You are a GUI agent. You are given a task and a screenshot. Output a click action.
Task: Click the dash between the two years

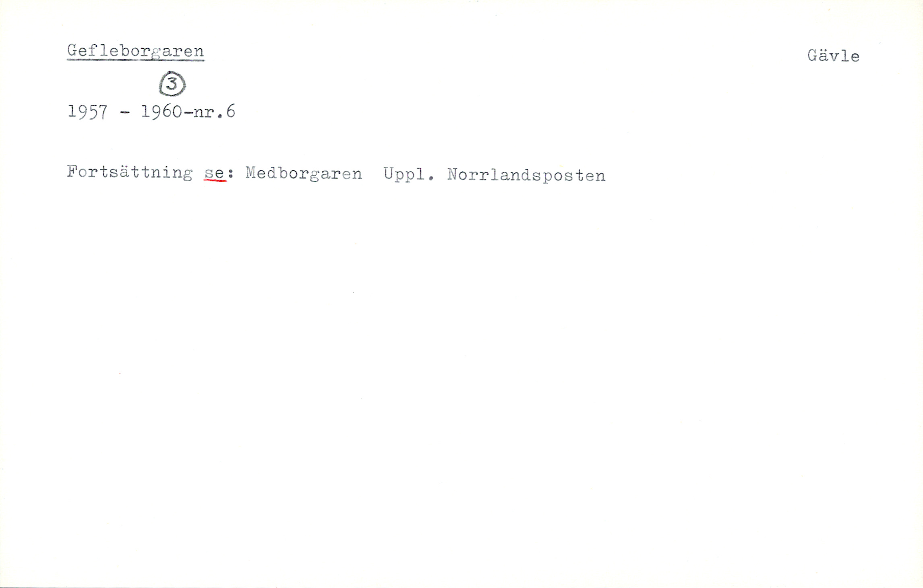pyautogui.click(x=125, y=113)
